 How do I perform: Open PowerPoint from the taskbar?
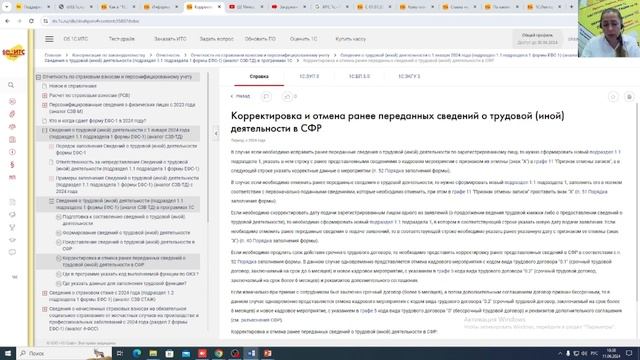(268, 353)
